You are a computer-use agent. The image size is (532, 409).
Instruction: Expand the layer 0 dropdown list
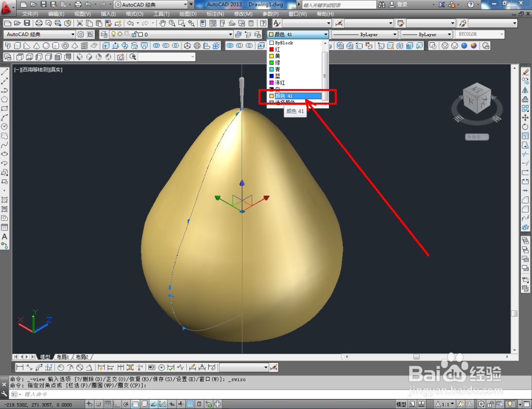(230, 34)
